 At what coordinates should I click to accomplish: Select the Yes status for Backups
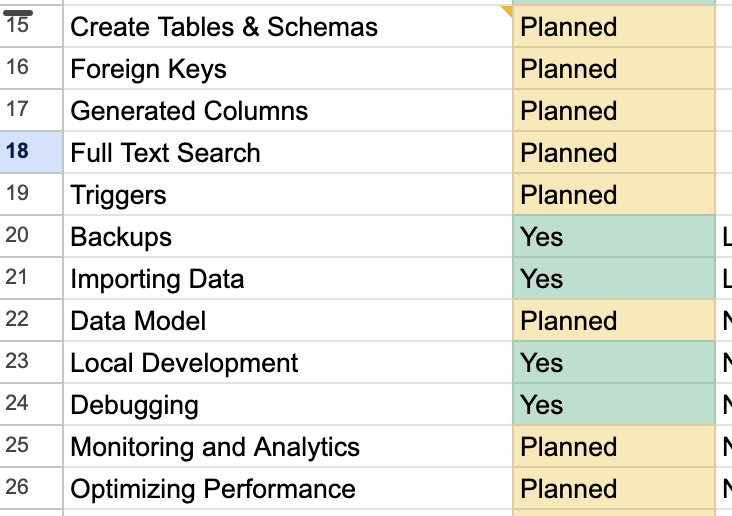(x=613, y=237)
